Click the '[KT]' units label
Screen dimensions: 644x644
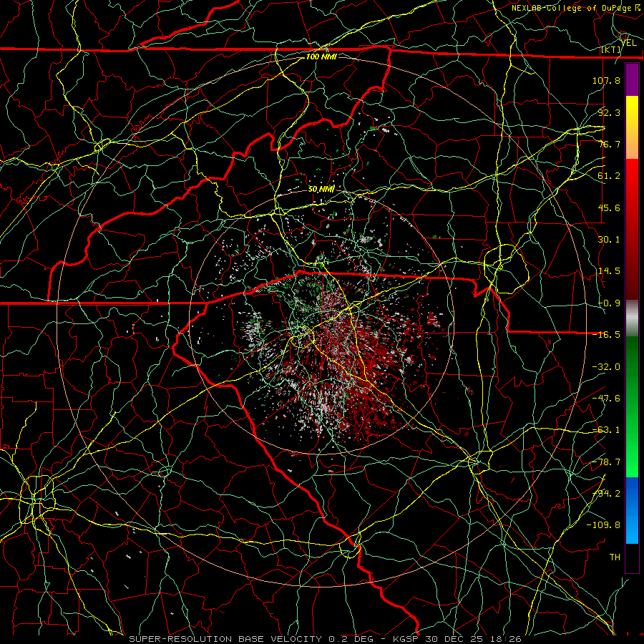(610, 50)
